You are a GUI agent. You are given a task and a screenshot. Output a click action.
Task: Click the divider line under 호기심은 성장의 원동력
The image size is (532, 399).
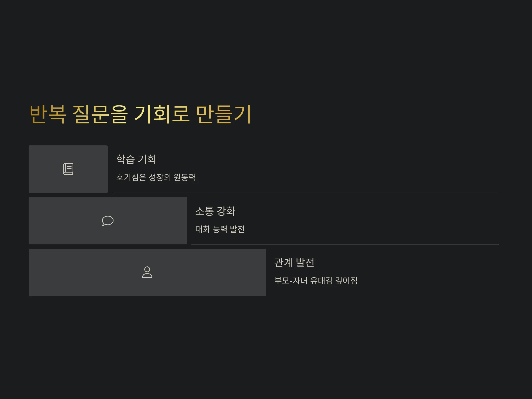pos(306,193)
